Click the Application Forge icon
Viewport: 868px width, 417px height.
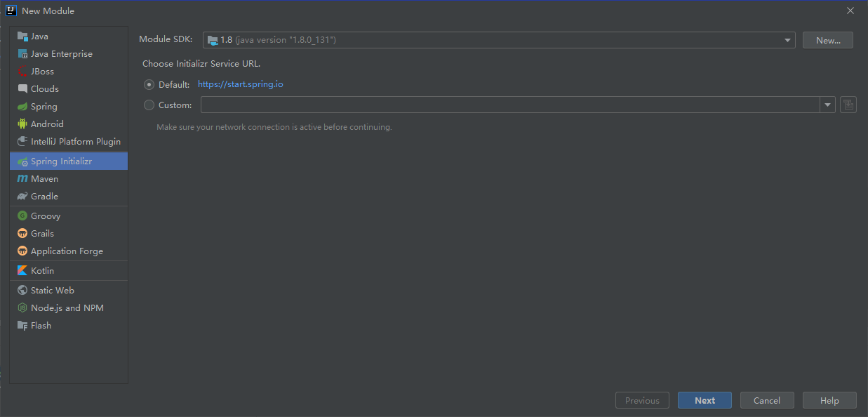(x=22, y=251)
